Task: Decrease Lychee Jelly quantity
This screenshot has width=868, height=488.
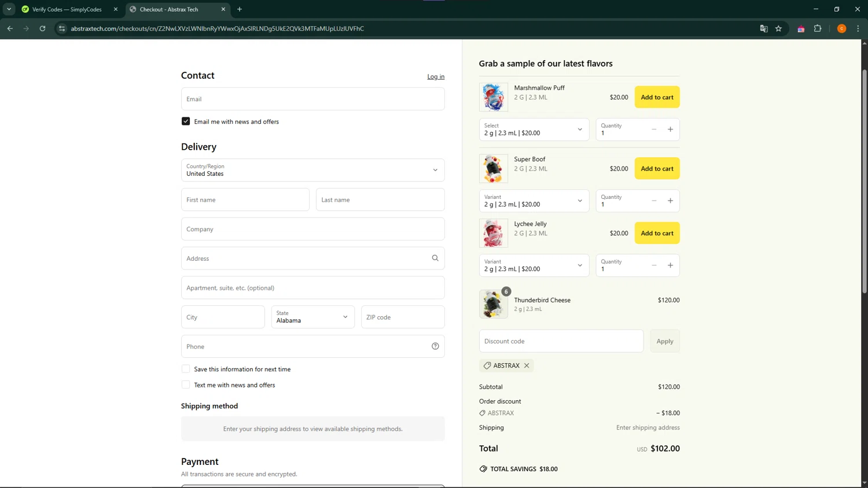Action: pyautogui.click(x=654, y=265)
